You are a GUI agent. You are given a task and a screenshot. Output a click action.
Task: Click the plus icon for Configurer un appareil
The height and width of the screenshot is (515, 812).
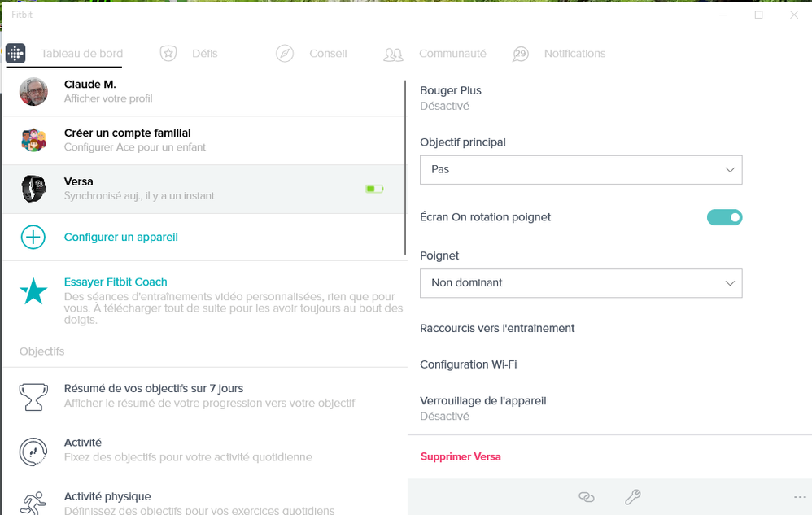coord(33,237)
